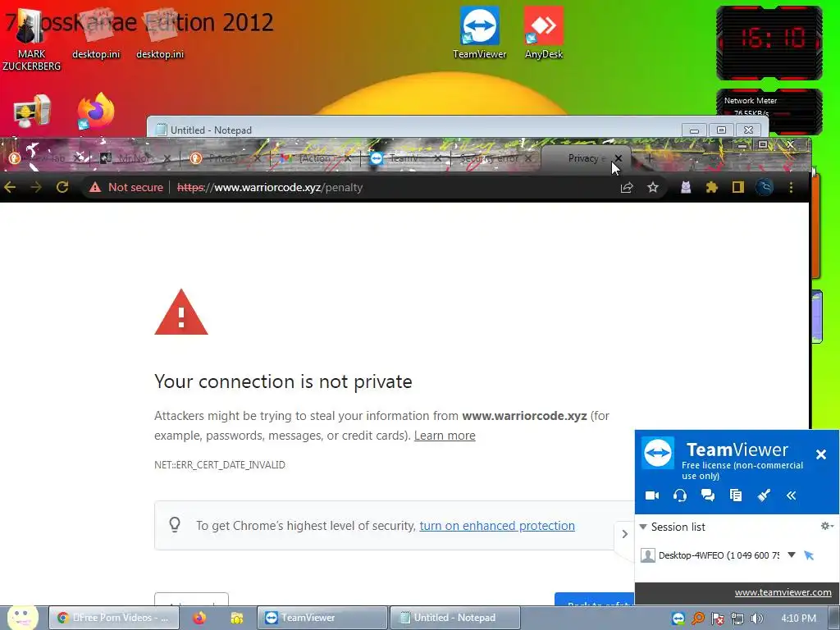Select the first desktop.ini file icon
840x630 pixels.
tap(96, 33)
